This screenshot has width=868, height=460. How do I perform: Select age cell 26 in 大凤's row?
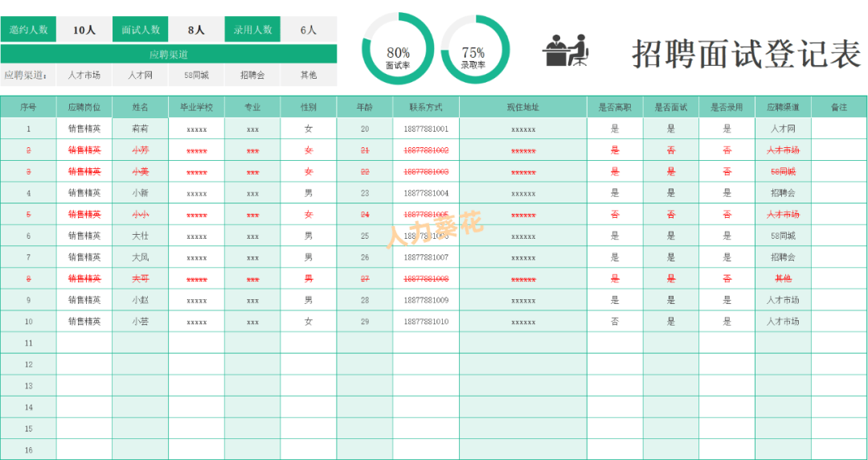365,257
